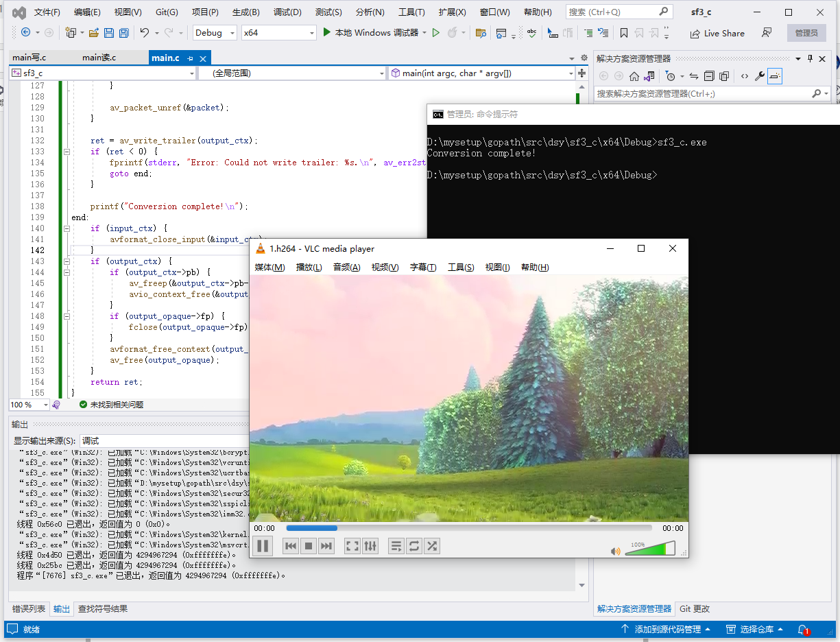Toggle the VLC playlist view
Viewport: 840px width, 642px height.
click(x=396, y=546)
